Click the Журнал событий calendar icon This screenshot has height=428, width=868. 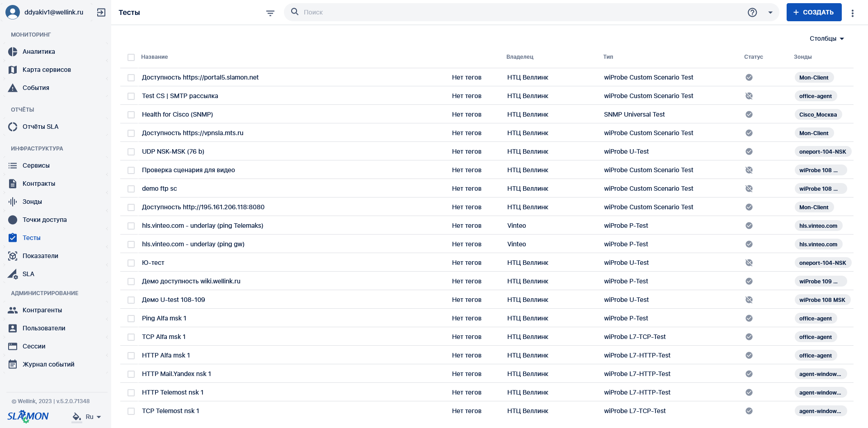[x=13, y=364]
